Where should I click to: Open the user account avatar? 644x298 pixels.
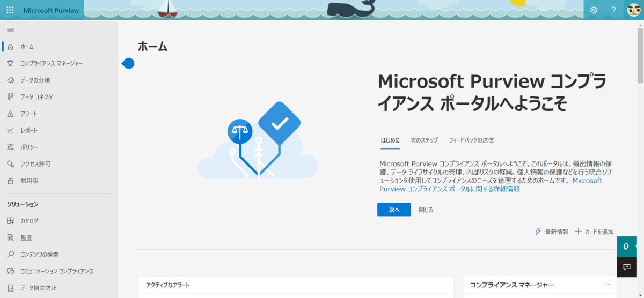tap(633, 10)
